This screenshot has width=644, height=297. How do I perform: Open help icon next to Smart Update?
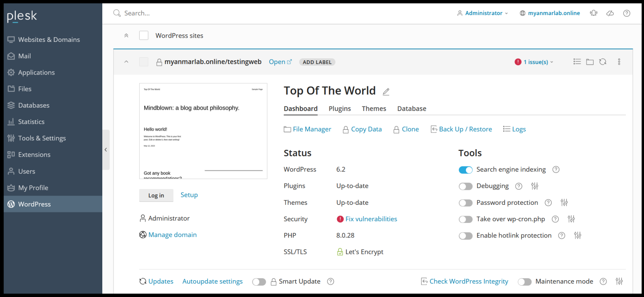pos(330,282)
